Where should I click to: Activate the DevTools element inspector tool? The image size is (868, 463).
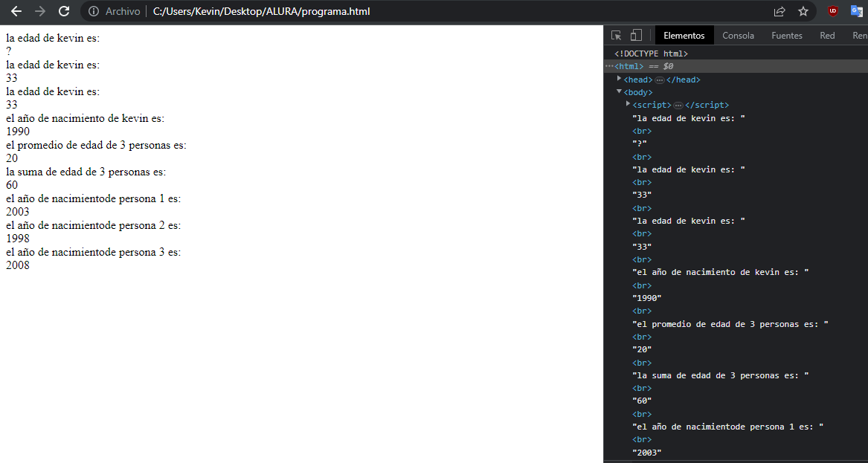tap(616, 36)
